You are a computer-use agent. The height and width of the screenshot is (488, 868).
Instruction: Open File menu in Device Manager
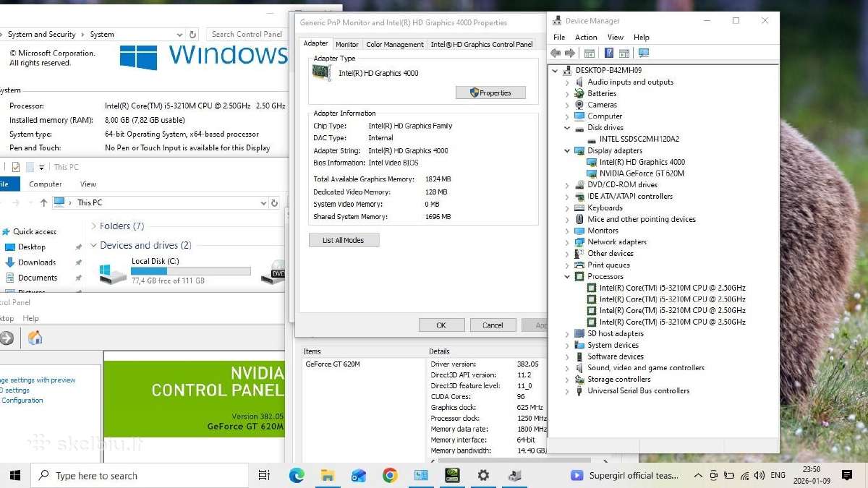[x=559, y=38]
